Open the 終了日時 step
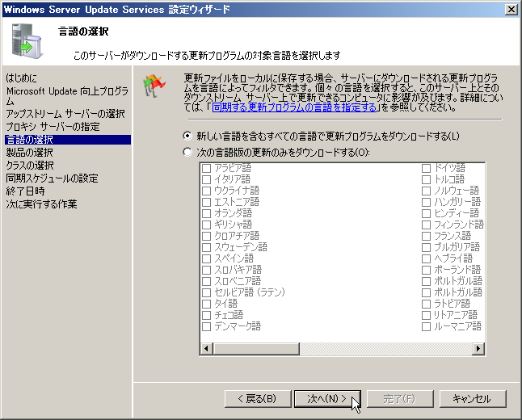This screenshot has height=420, width=522. 25,191
